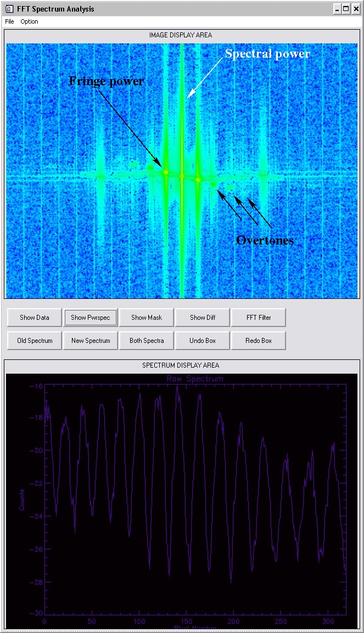Image resolution: width=364 pixels, height=633 pixels.
Task: Select the Show Pwrspec button
Action: tap(91, 317)
